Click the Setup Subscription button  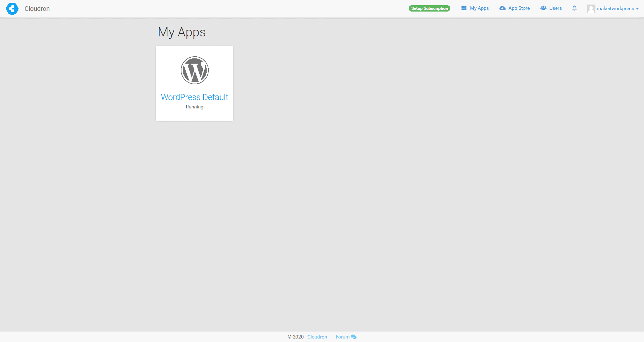pos(429,8)
